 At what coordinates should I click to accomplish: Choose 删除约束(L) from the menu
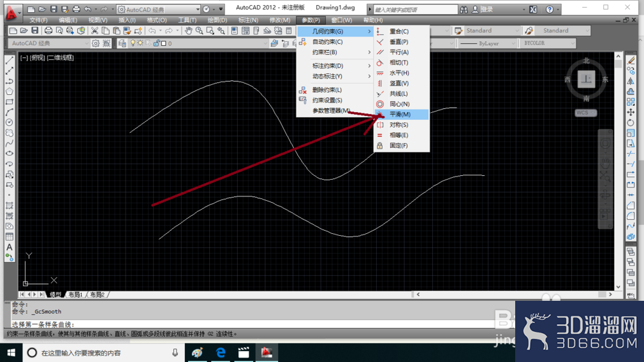coord(335,90)
